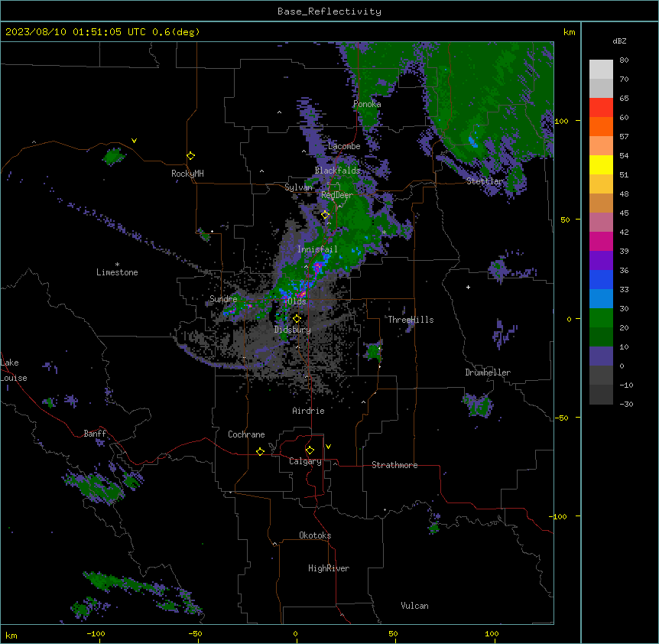Click the yellow diamond marker below RedDeer

coord(326,215)
